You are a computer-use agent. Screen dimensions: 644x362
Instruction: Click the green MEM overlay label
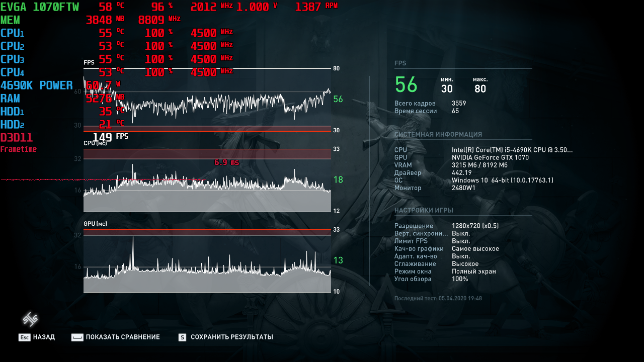click(x=11, y=20)
